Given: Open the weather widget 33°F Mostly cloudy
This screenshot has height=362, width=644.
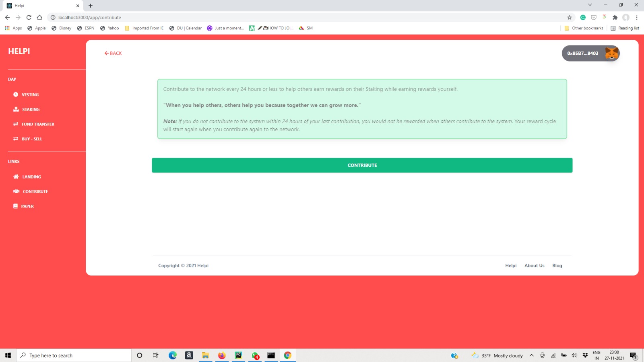Looking at the screenshot, I should (497, 356).
